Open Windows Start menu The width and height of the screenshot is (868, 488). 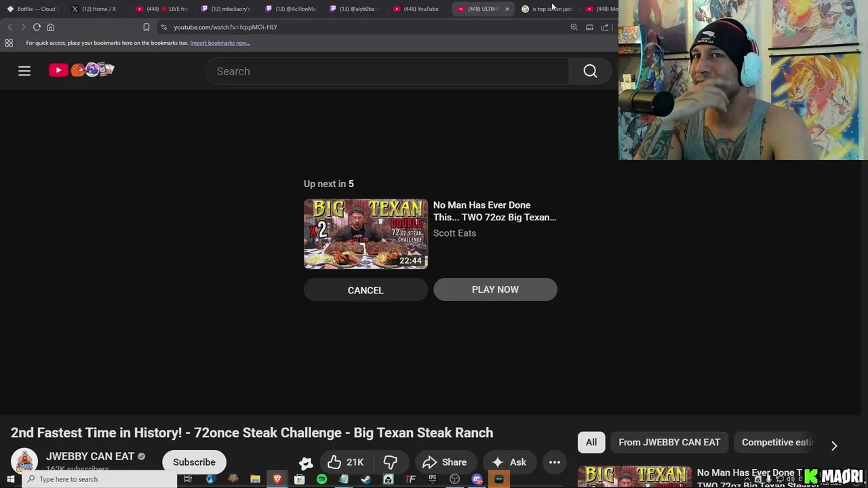click(x=10, y=479)
